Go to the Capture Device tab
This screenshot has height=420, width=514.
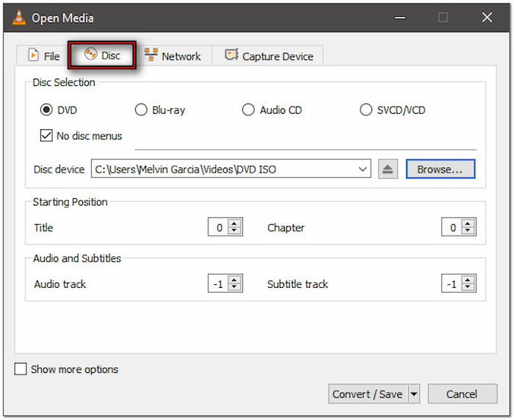269,56
